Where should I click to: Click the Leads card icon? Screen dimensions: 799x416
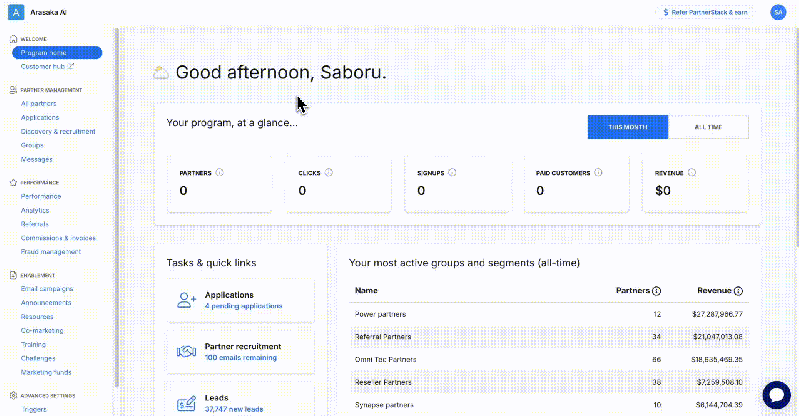[x=185, y=402]
